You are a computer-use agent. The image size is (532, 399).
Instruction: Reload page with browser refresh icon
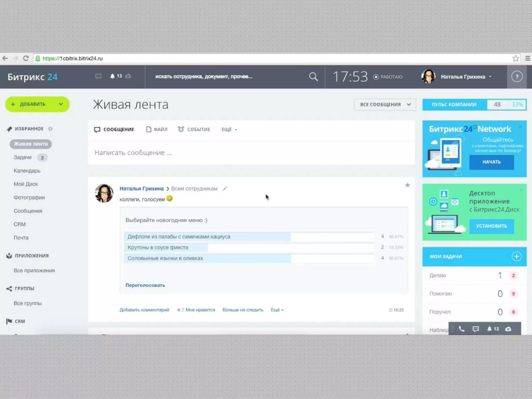(x=26, y=58)
